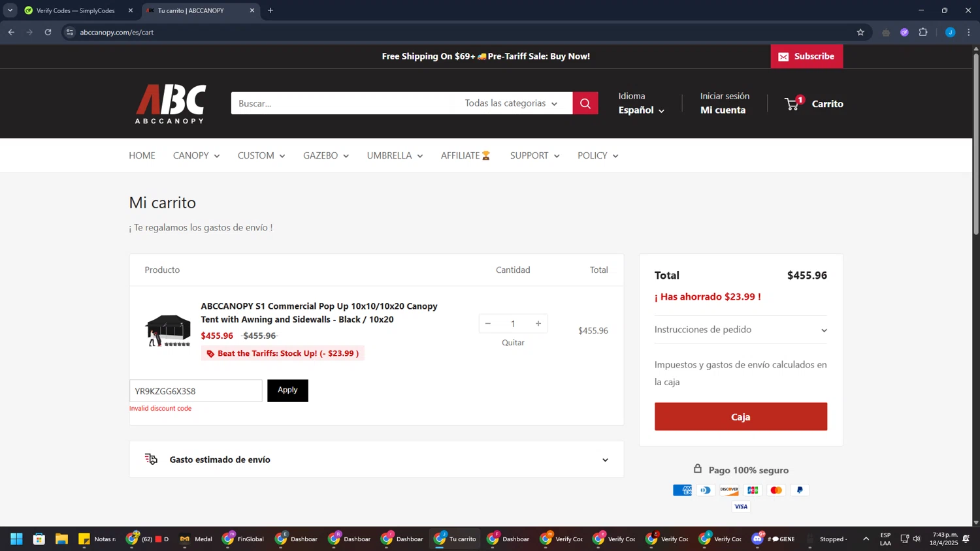The width and height of the screenshot is (980, 551).
Task: Click the quantity value field showing 1
Action: pos(513,324)
